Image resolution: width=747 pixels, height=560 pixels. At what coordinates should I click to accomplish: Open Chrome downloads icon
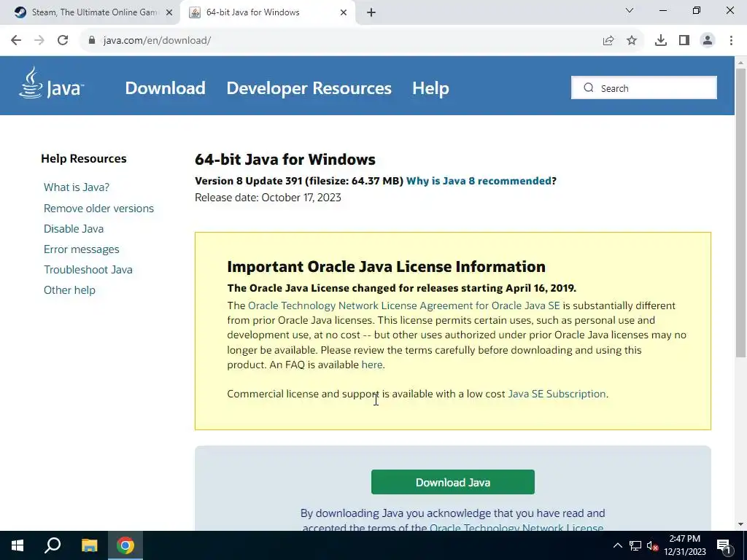[x=661, y=41]
